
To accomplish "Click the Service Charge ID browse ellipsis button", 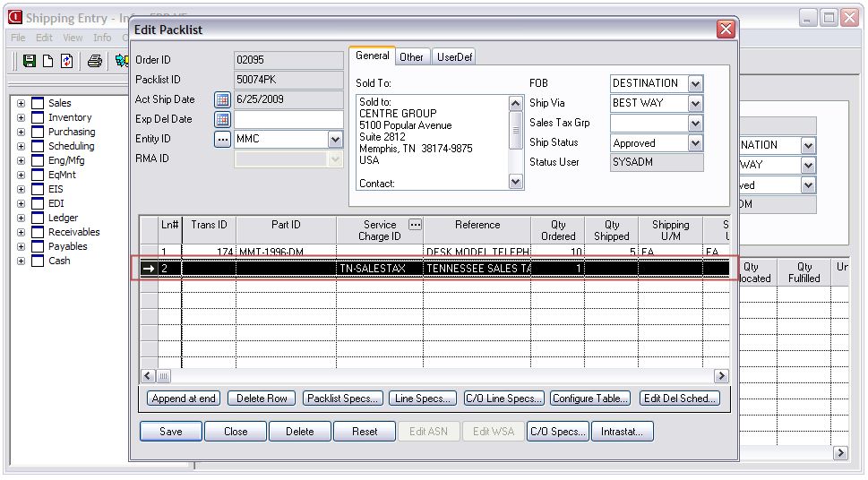I will click(x=415, y=225).
